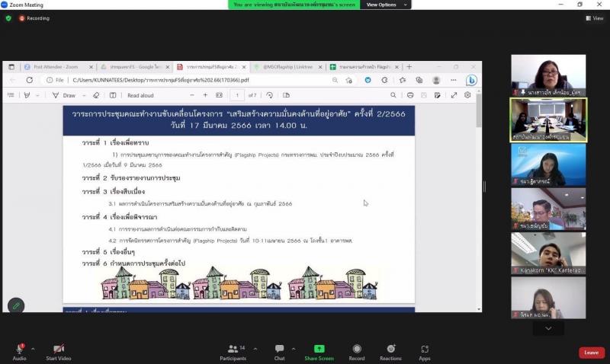Open PDF viewer settings gear

[x=467, y=95]
